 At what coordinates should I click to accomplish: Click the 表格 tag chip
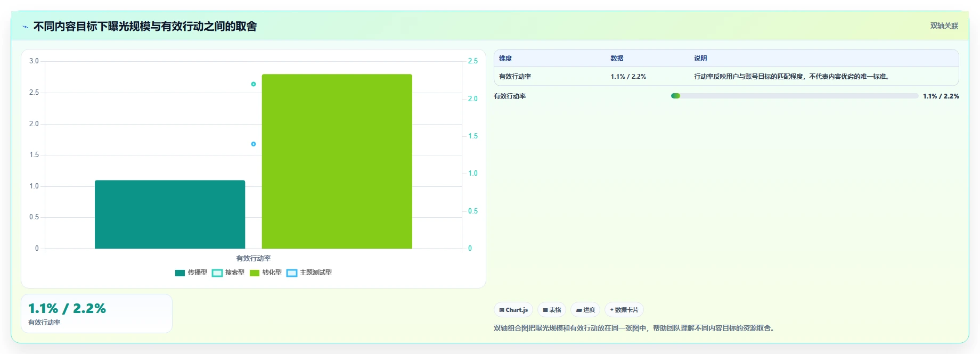[552, 310]
